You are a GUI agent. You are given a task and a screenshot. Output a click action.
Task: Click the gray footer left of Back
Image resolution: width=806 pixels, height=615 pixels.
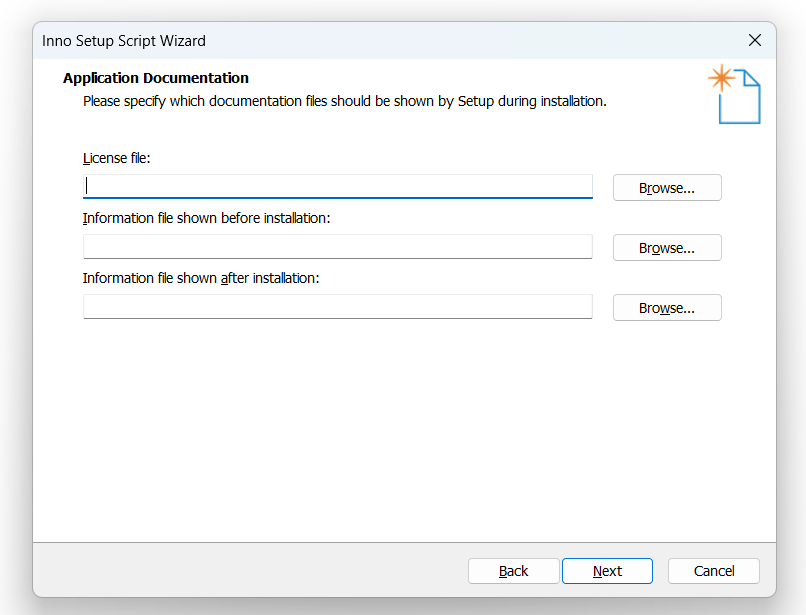[250, 570]
